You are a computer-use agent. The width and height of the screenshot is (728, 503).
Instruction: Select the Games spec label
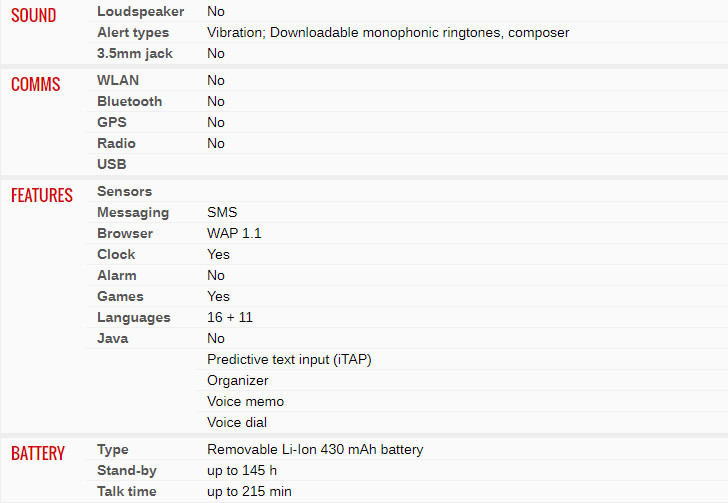click(x=120, y=296)
